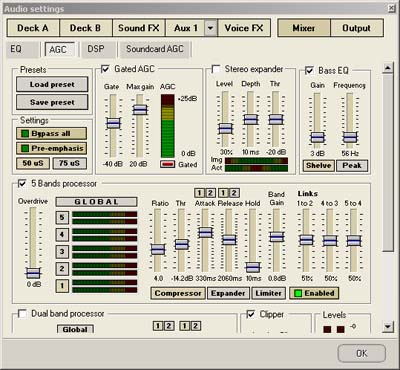Viewport: 400px width, 370px height.
Task: Click the Load preset button
Action: [x=52, y=84]
